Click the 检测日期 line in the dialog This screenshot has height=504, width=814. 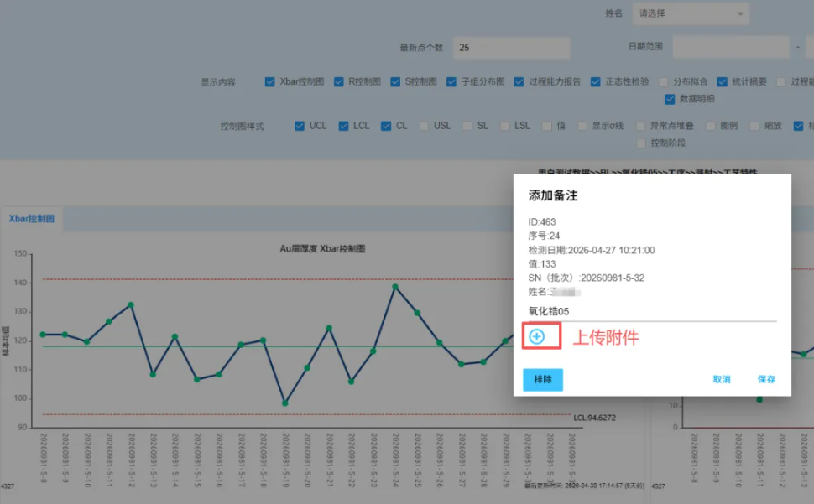pyautogui.click(x=592, y=251)
